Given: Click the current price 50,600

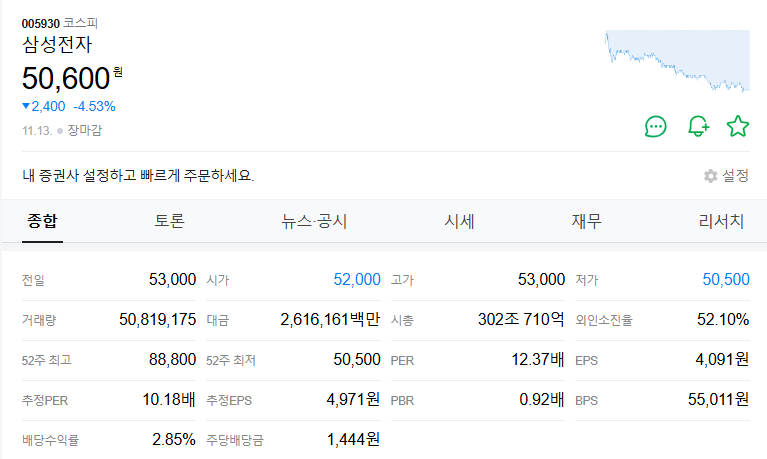Looking at the screenshot, I should click(66, 78).
